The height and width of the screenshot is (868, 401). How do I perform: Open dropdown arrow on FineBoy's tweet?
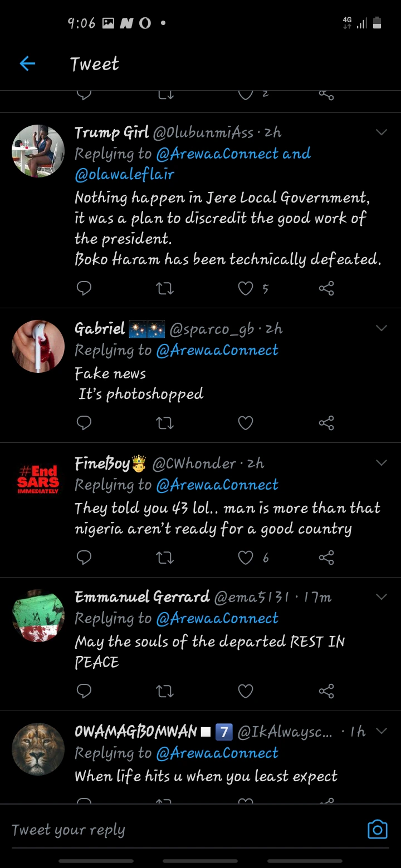click(x=382, y=463)
